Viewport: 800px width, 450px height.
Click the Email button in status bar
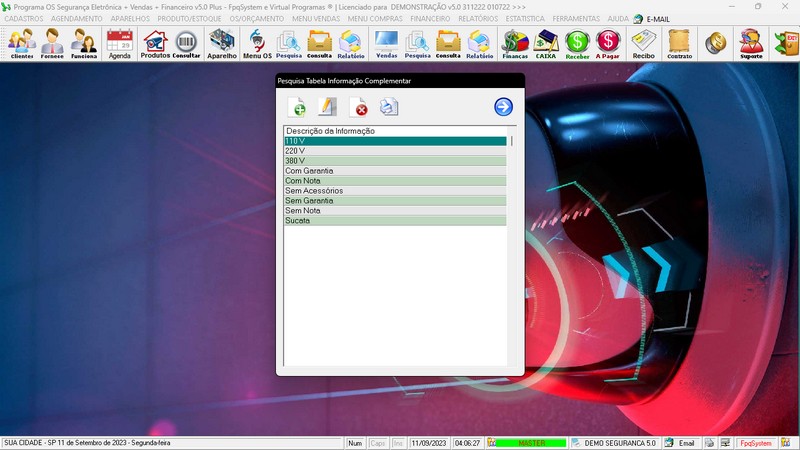(x=679, y=443)
